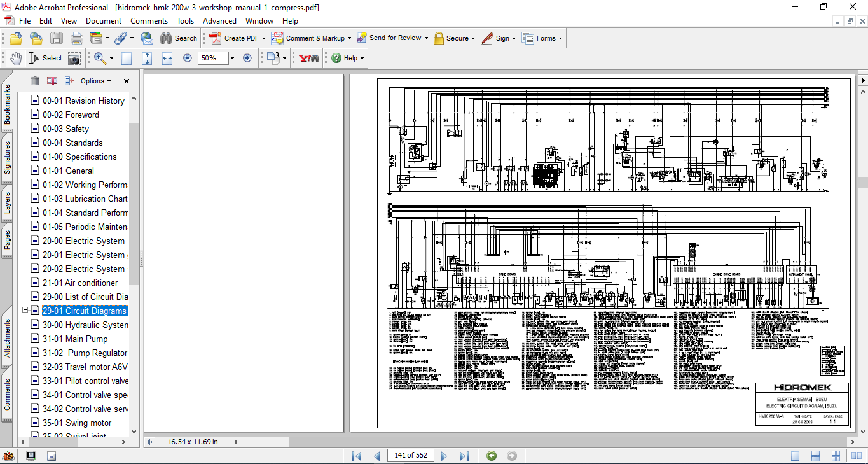Switch to the Pages side tab
868x464 pixels.
[x=7, y=240]
